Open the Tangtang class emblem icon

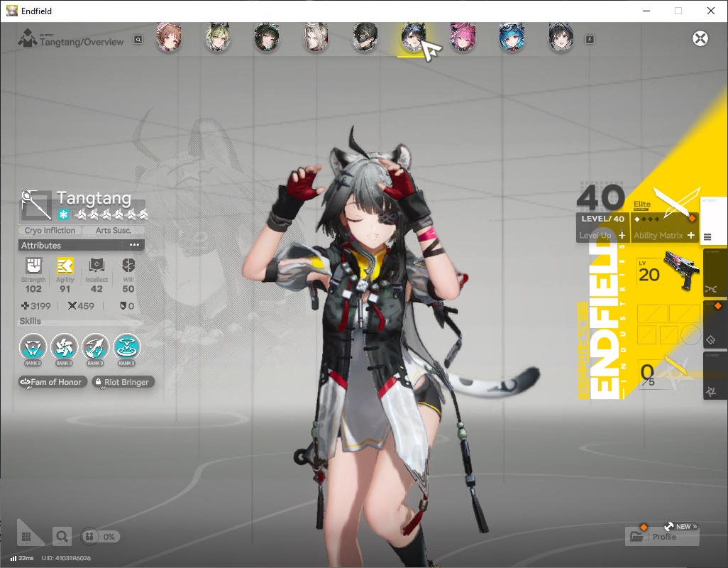click(36, 204)
